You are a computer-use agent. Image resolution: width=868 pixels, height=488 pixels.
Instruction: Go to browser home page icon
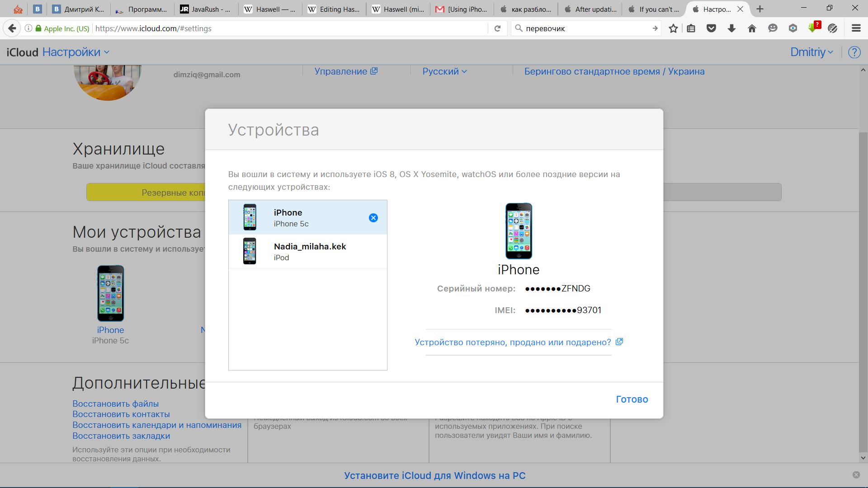point(752,28)
